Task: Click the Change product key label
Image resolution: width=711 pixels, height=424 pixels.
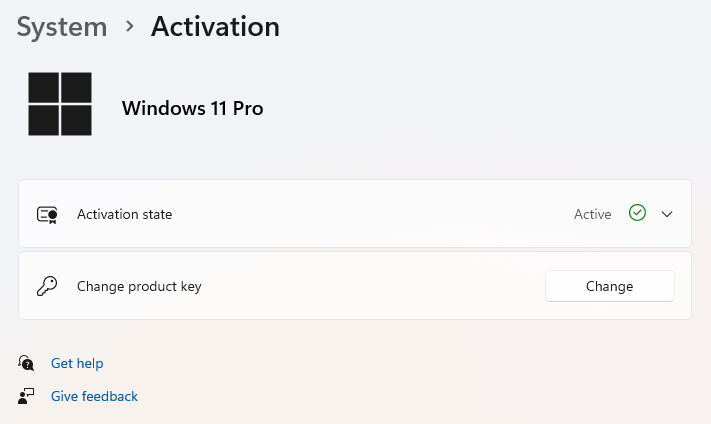Action: coord(139,286)
